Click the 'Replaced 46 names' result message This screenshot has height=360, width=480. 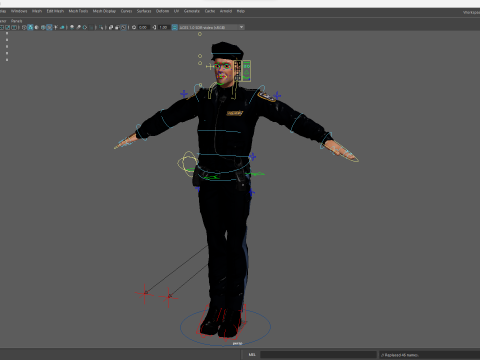point(399,355)
